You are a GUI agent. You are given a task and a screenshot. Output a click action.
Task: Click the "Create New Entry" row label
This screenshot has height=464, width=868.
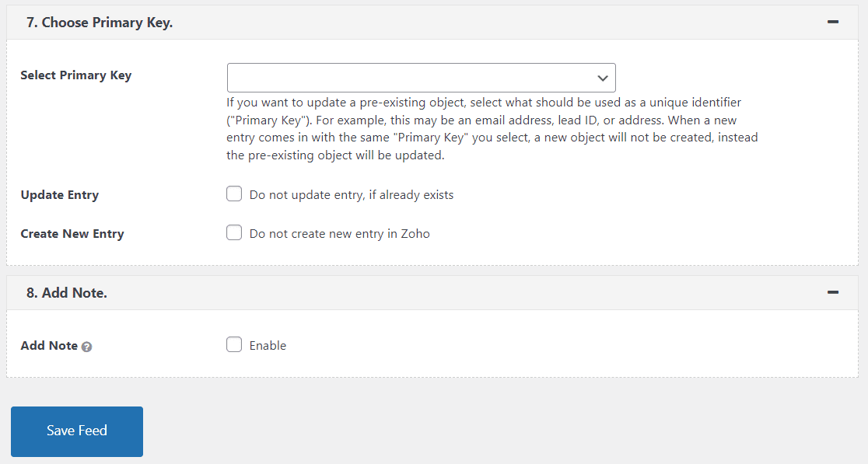pyautogui.click(x=72, y=233)
